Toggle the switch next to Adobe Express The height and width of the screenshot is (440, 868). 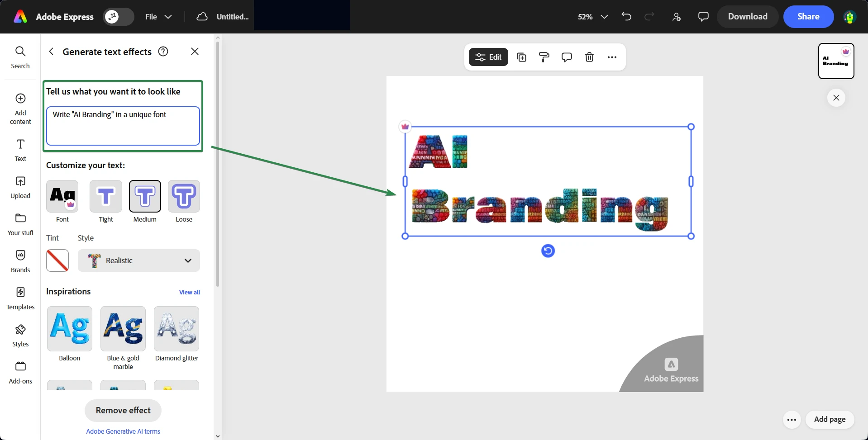(x=119, y=17)
